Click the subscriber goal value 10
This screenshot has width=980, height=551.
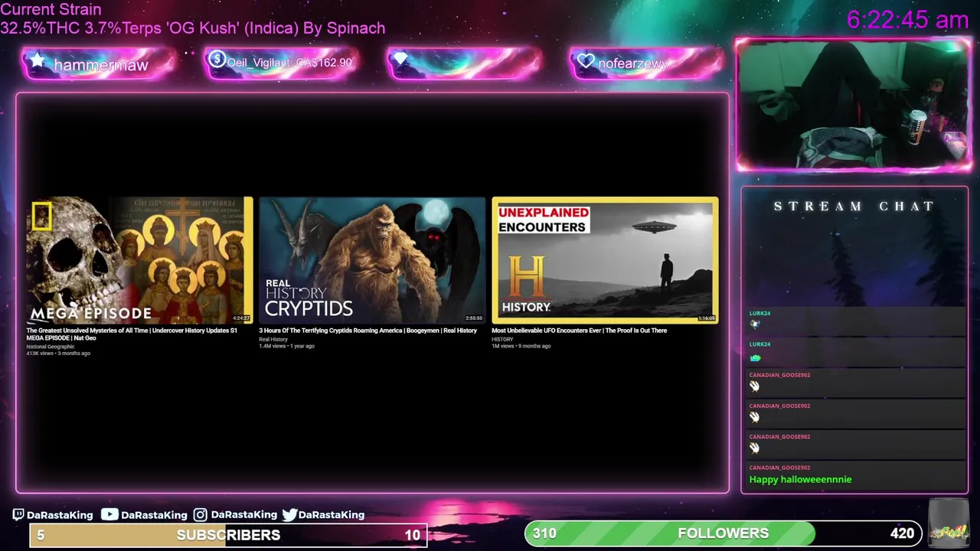[x=412, y=535]
